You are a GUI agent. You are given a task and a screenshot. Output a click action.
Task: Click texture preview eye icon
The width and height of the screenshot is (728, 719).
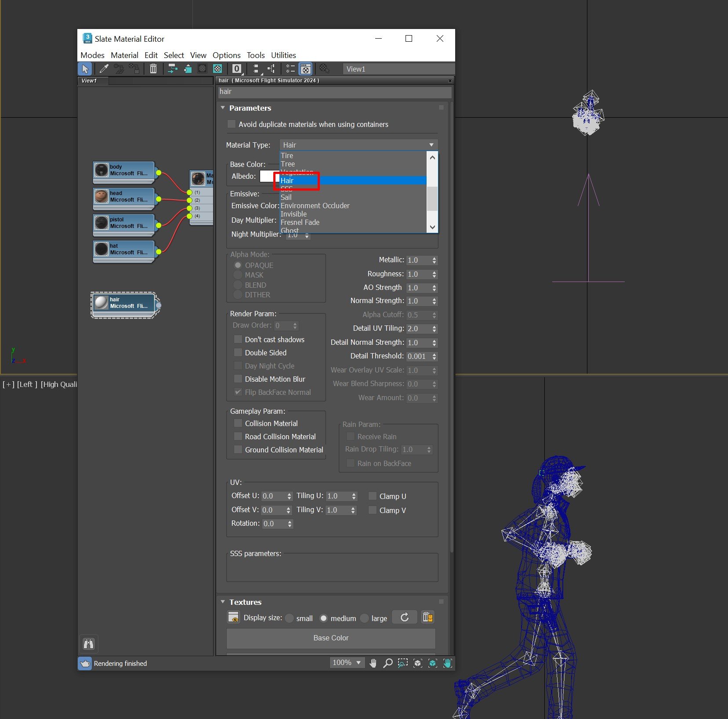(x=233, y=617)
